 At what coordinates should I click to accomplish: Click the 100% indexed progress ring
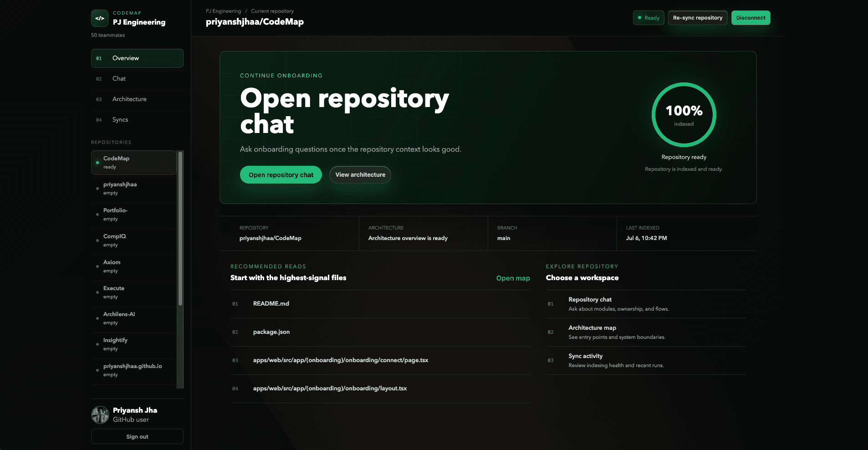pos(684,115)
